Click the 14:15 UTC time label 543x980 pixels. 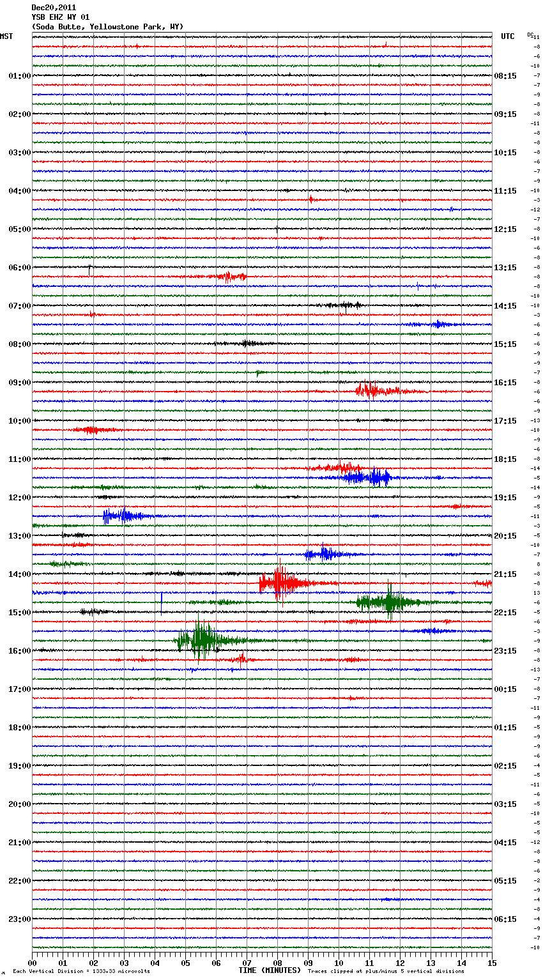(505, 306)
